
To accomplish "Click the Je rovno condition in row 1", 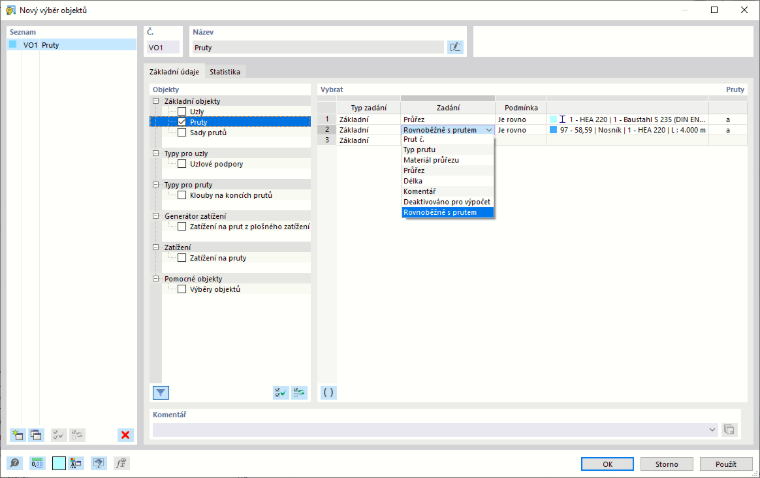I will click(521, 119).
